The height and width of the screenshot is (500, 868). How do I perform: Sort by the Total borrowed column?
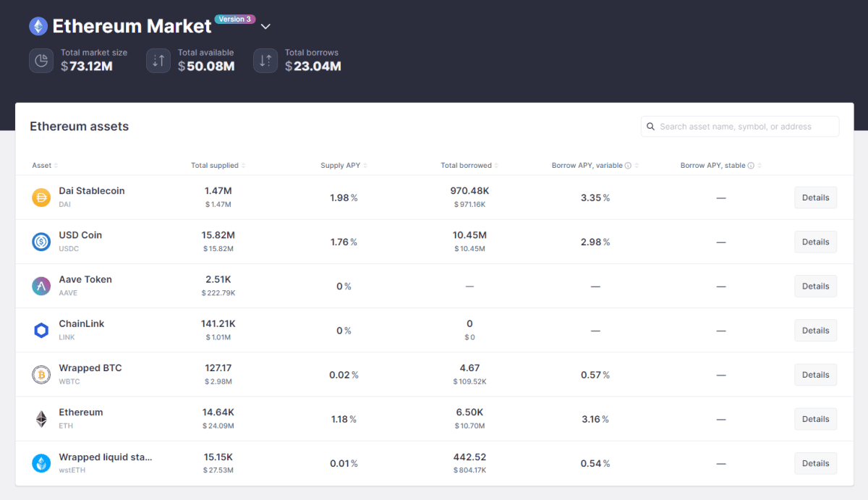pyautogui.click(x=469, y=166)
